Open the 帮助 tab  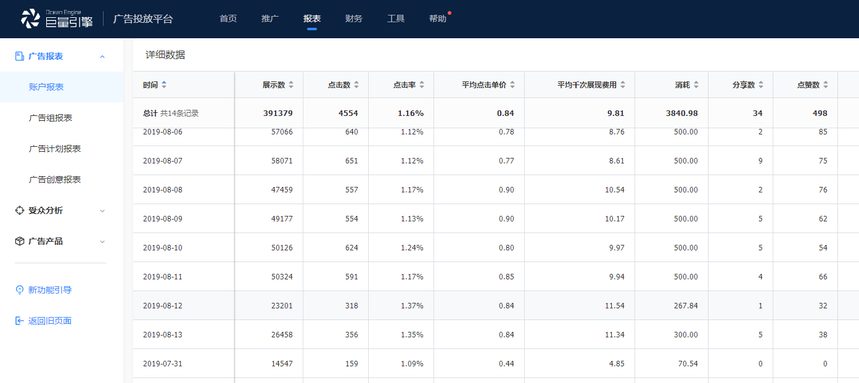[x=437, y=19]
